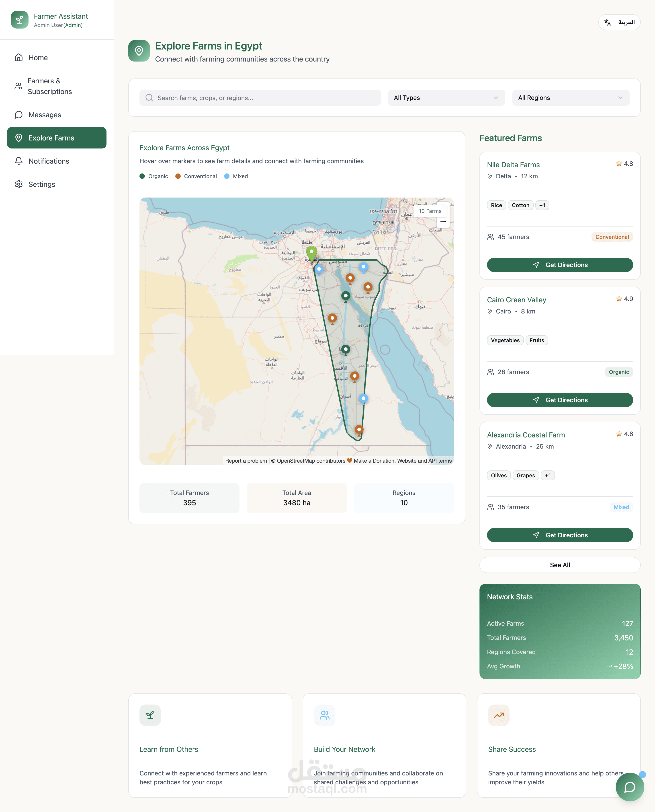
Task: Toggle the Organic legend dot
Action: pyautogui.click(x=142, y=176)
